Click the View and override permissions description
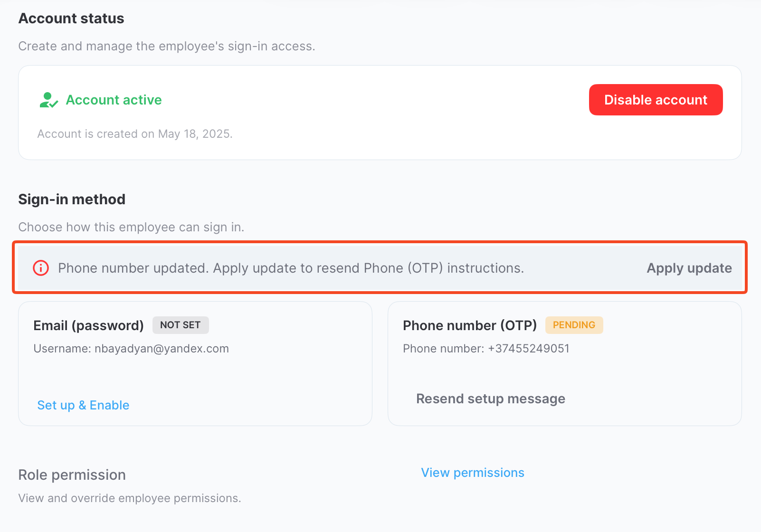Screen dimensions: 761x532 click(x=129, y=498)
